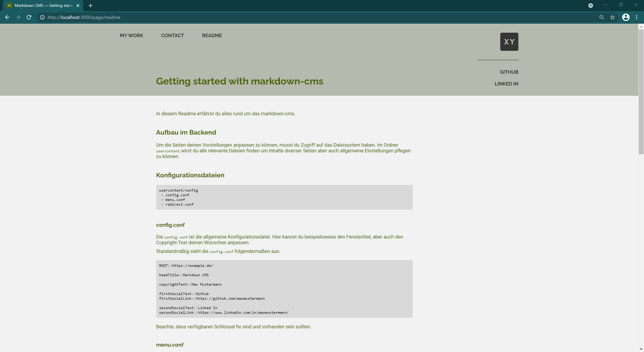Viewport: 644px width, 352px height.
Task: Click the 'copyrightText::Max Mustermann' line
Action: tap(190, 285)
